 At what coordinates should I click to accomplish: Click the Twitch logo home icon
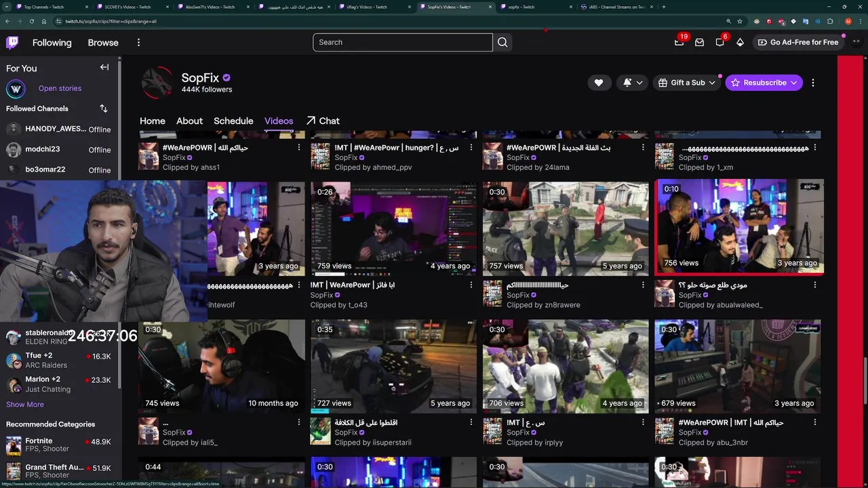click(12, 43)
